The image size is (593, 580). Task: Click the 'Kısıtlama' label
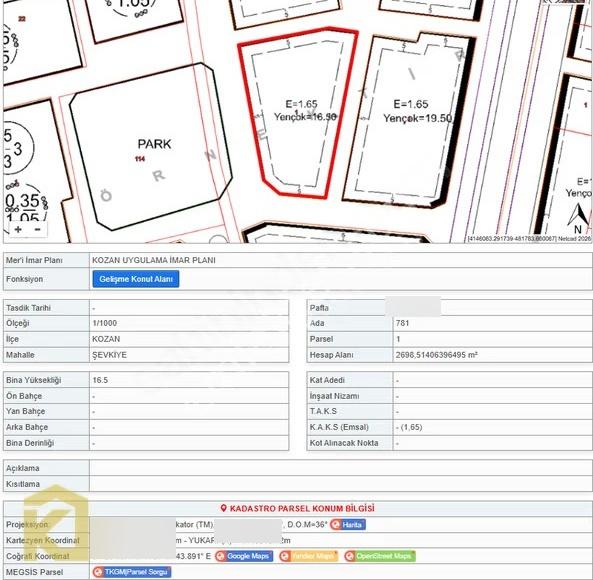pyautogui.click(x=23, y=484)
